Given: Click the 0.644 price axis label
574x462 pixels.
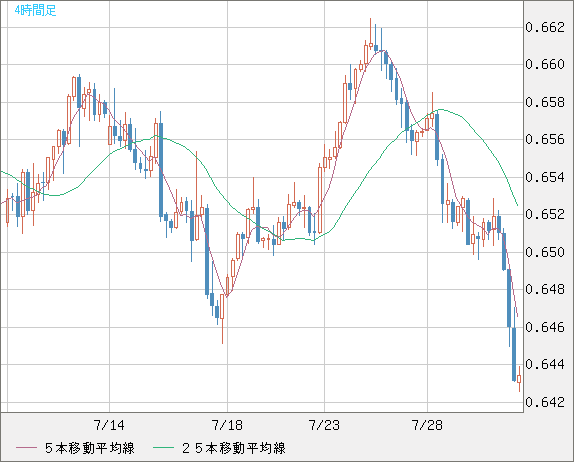Looking at the screenshot, I should (x=545, y=364).
